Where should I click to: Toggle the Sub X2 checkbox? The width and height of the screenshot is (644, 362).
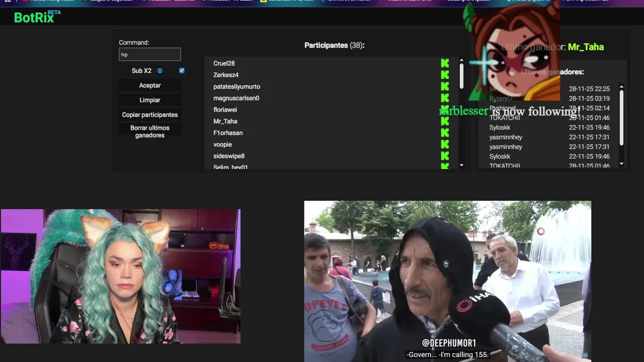[182, 70]
